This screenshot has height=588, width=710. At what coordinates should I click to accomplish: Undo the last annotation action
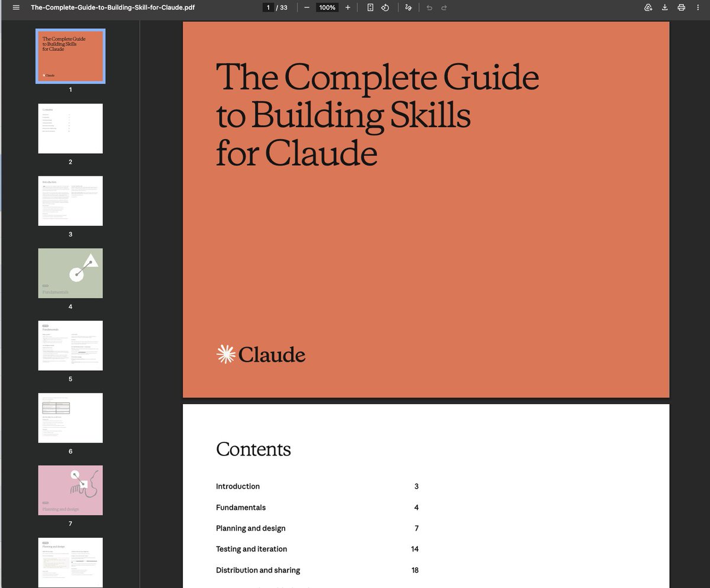click(x=428, y=8)
